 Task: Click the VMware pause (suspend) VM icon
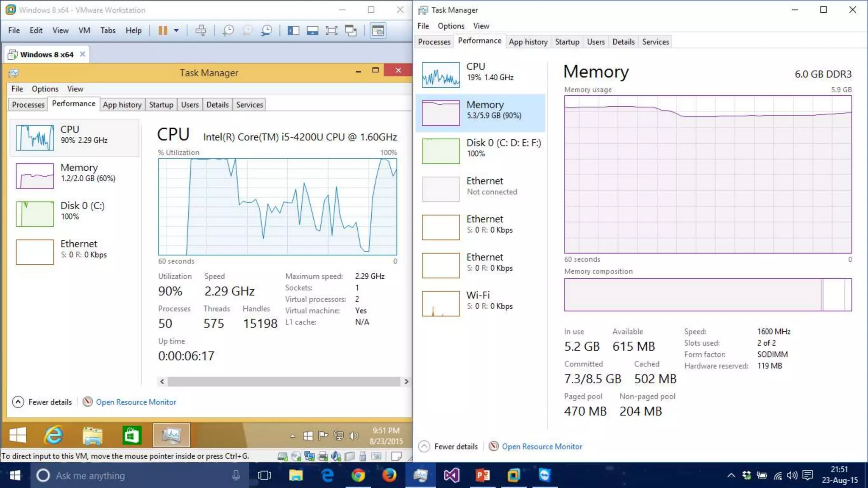pos(163,30)
